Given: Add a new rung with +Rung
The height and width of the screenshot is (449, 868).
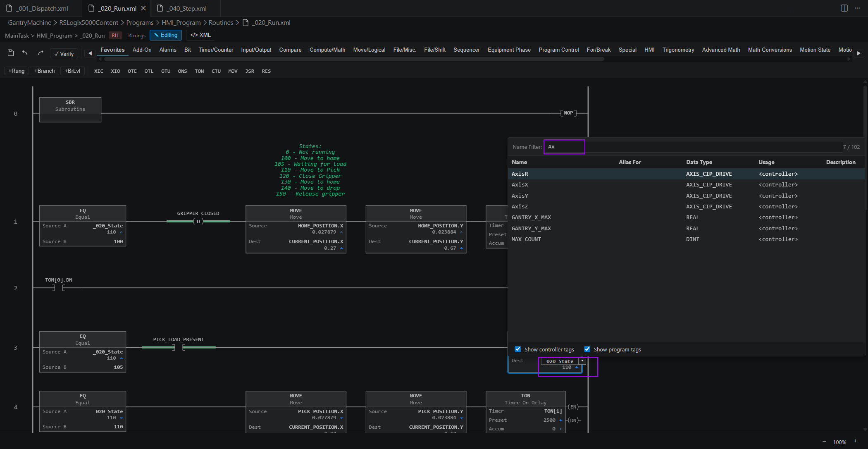Looking at the screenshot, I should pos(17,71).
